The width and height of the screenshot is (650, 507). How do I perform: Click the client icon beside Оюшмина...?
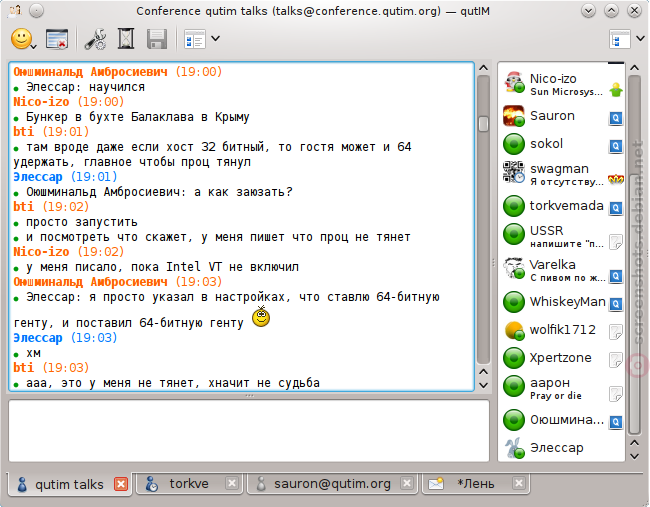point(616,422)
